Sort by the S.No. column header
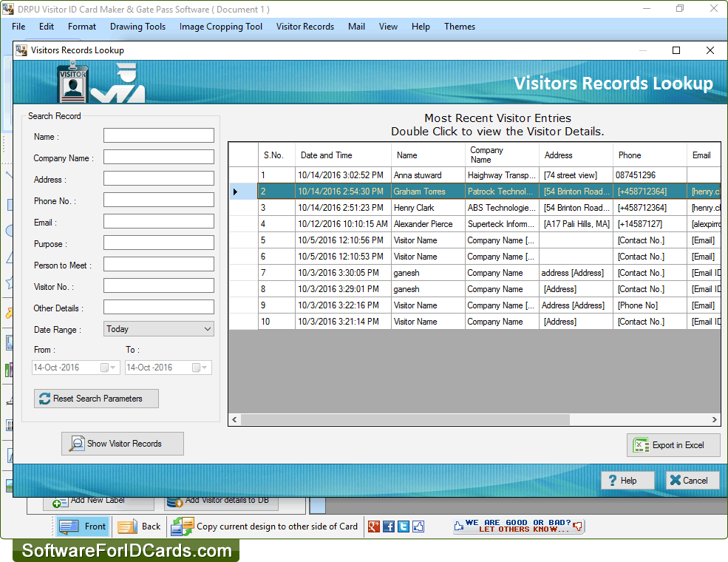The height and width of the screenshot is (562, 728). tap(276, 155)
